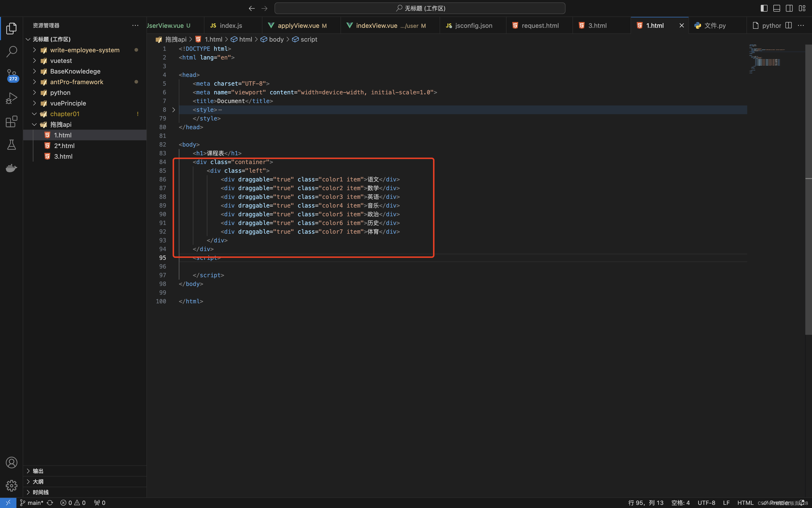
Task: Click the script breadcrumb item
Action: (x=305, y=39)
